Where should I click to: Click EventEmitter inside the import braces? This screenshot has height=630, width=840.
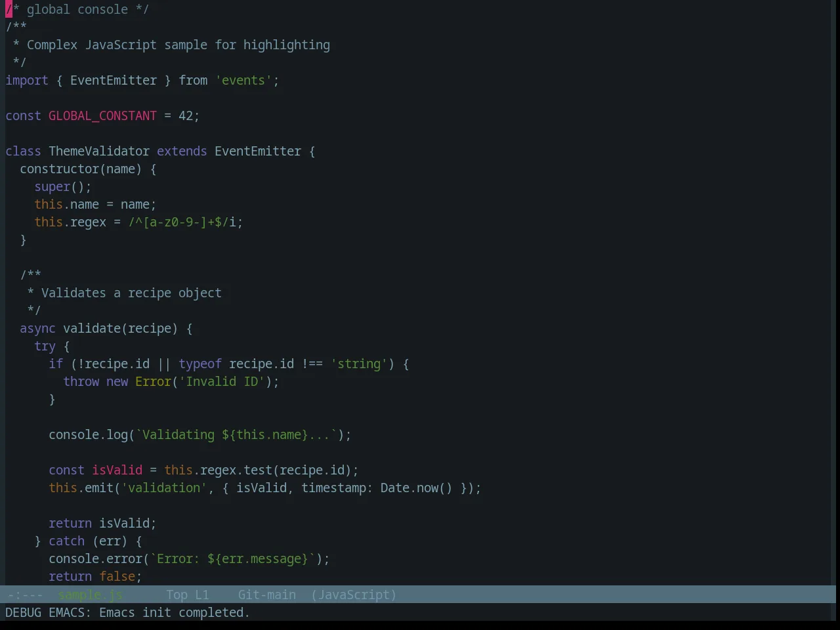[x=114, y=80]
